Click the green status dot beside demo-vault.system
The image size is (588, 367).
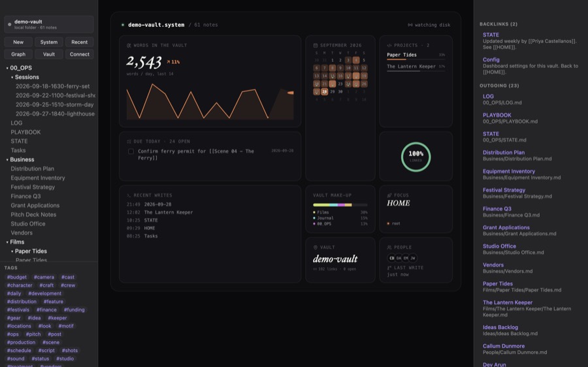pos(123,25)
